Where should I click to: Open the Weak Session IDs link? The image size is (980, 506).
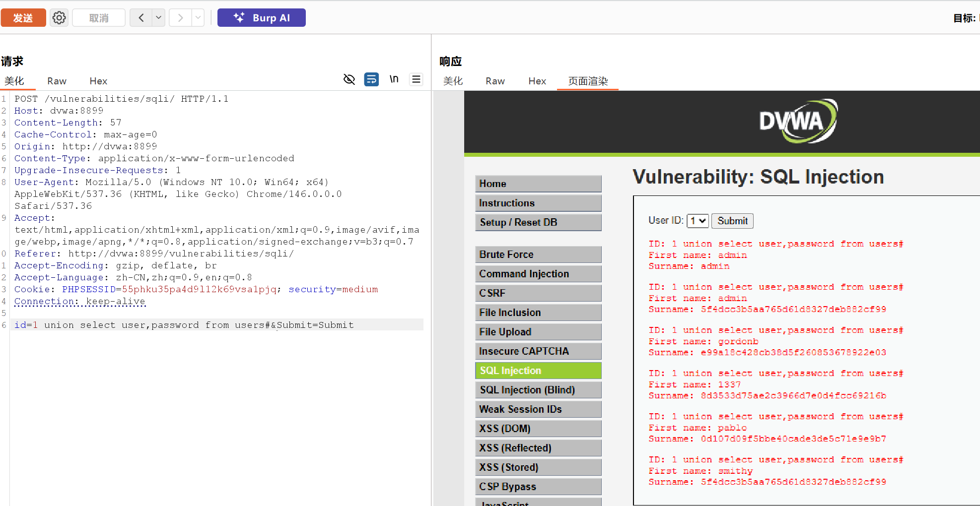538,409
